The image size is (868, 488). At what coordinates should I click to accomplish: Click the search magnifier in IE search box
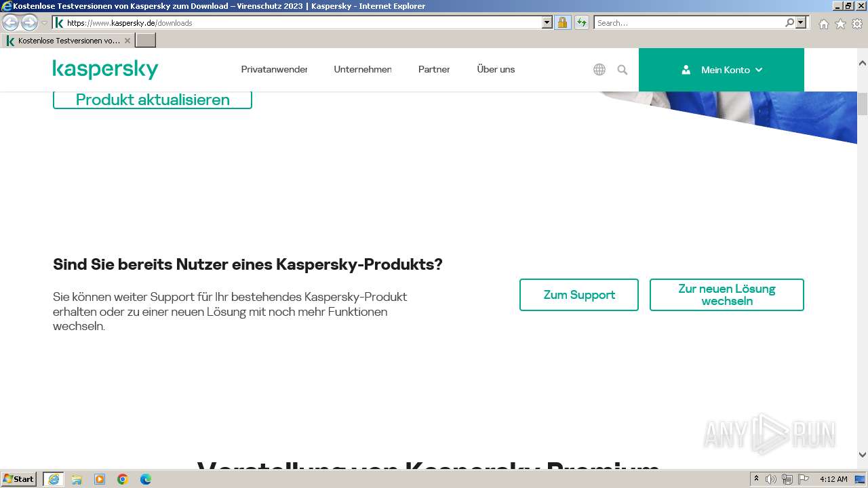click(789, 22)
